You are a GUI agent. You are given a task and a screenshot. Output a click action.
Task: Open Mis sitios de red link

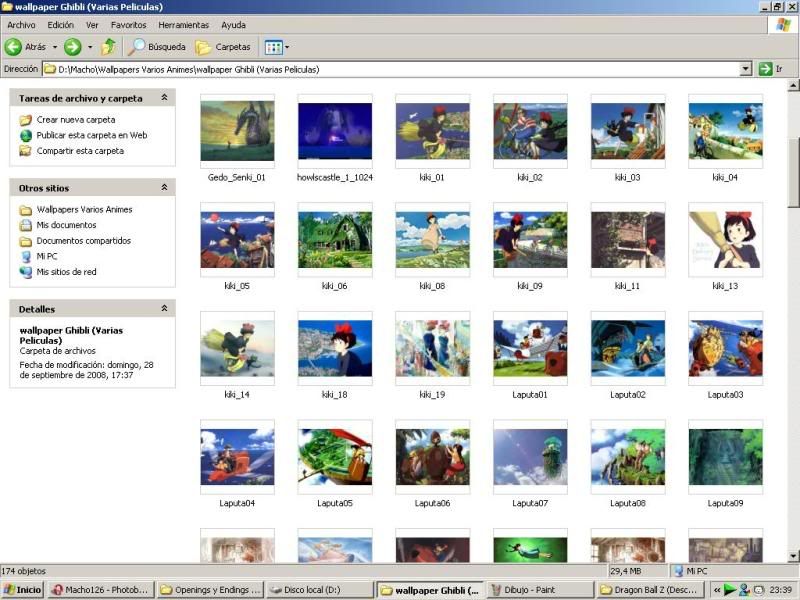[x=66, y=272]
